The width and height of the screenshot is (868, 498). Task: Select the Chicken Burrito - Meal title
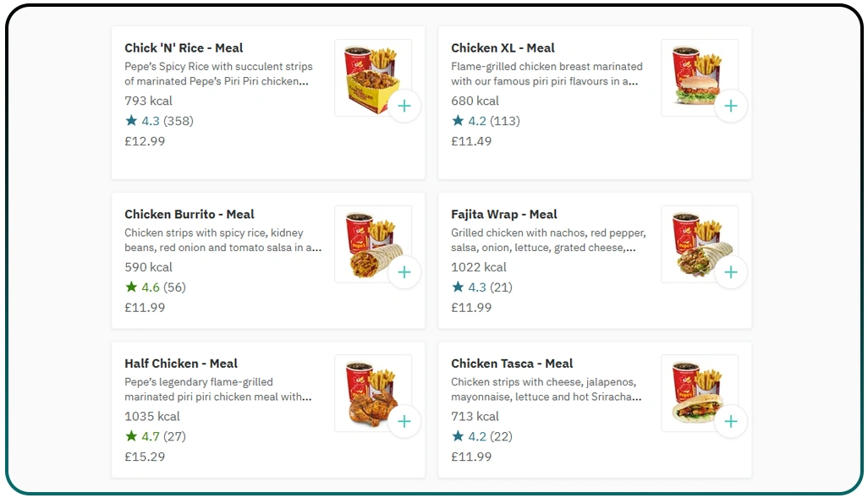click(190, 215)
